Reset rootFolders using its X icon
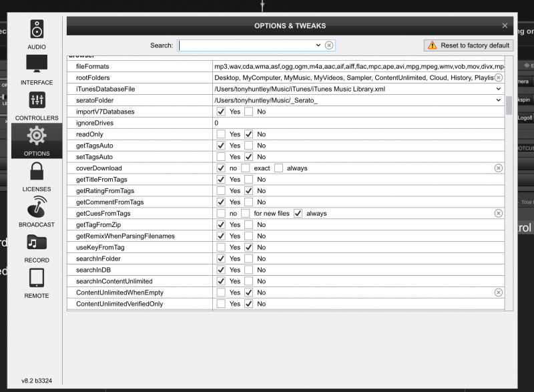The image size is (534, 392). (498, 77)
